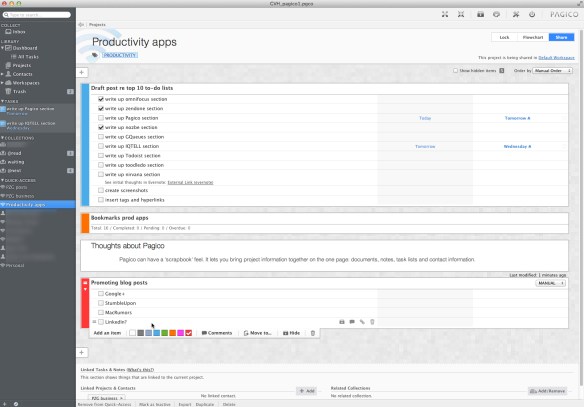Open Trash in the sidebar
The width and height of the screenshot is (584, 407).
(x=16, y=91)
